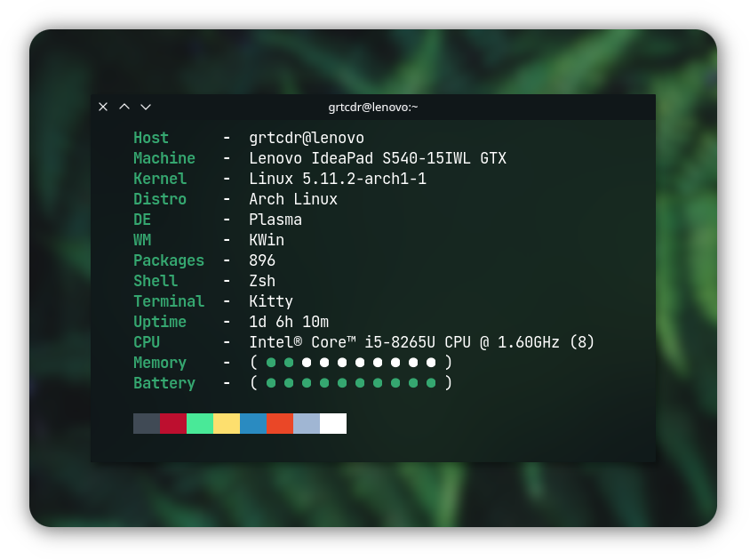Click the 'KWin' value

point(267,240)
